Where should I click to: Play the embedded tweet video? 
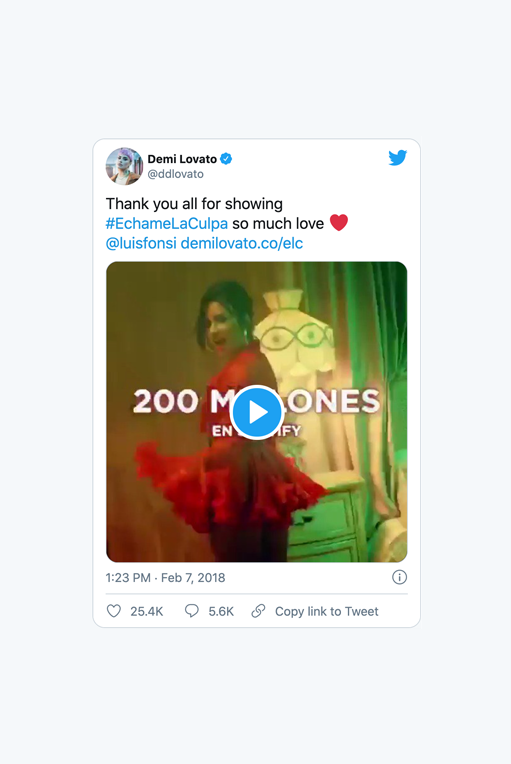(x=257, y=412)
